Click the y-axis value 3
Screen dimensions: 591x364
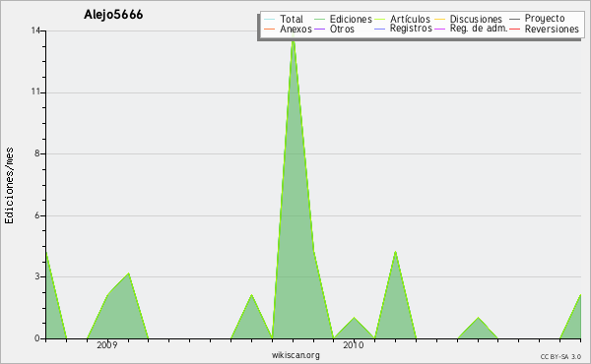[37, 276]
